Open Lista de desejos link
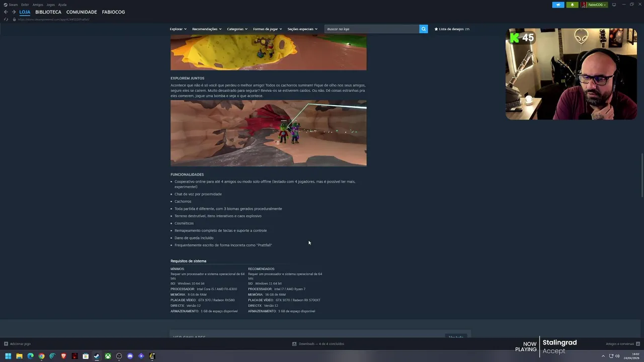This screenshot has height=362, width=644. pyautogui.click(x=452, y=29)
